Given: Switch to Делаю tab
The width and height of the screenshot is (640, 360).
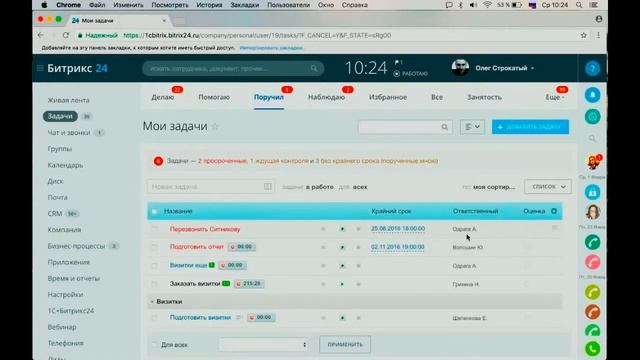Looking at the screenshot, I should (x=162, y=97).
